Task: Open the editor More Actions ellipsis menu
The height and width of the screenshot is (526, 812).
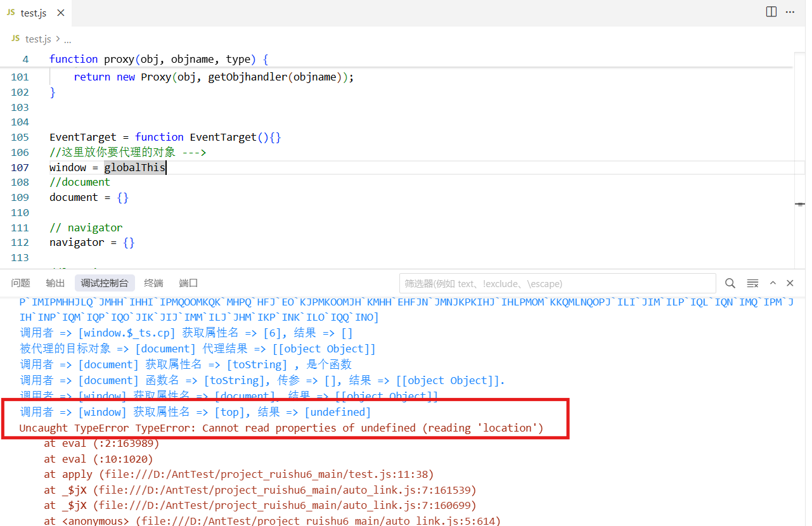Action: [790, 12]
